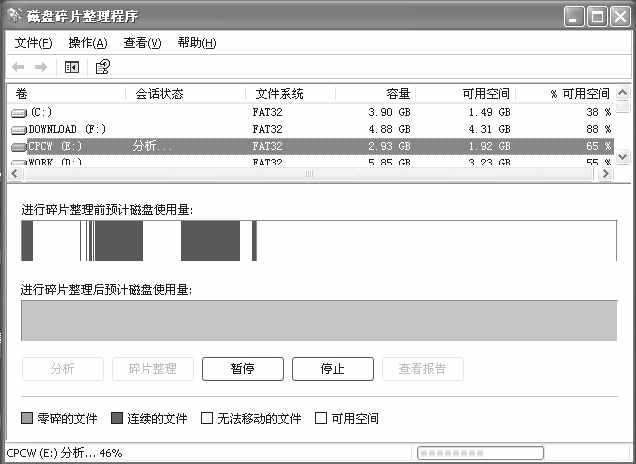
Task: Click the volume list scroll up arrow
Action: [623, 93]
